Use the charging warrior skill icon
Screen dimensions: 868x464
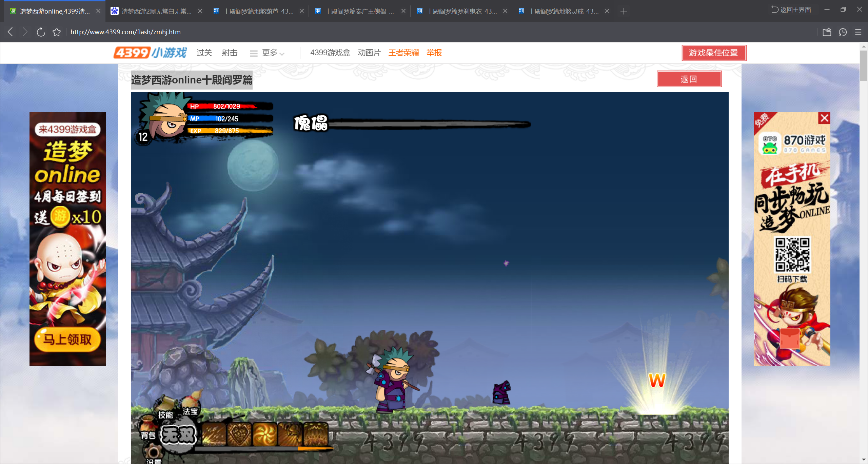click(290, 434)
